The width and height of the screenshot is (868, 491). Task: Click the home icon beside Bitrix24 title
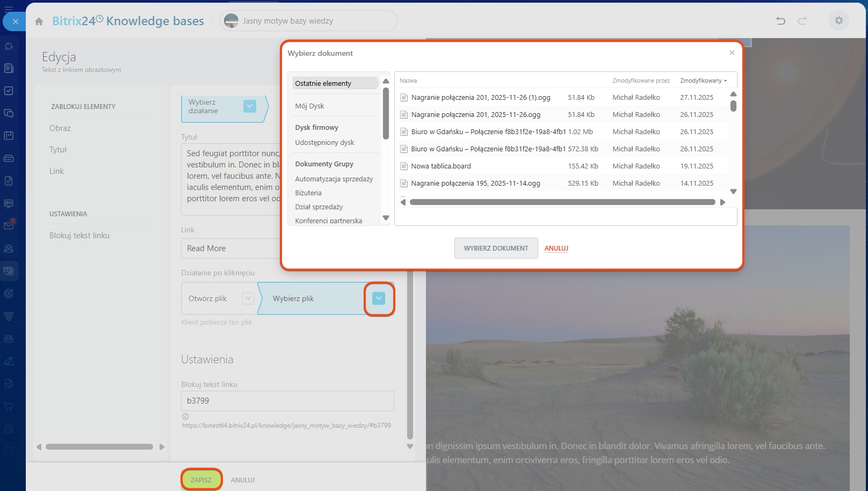39,21
